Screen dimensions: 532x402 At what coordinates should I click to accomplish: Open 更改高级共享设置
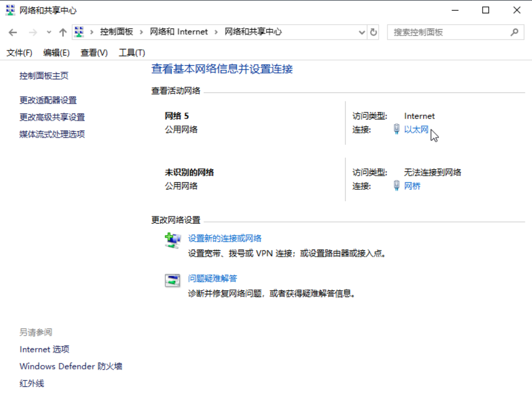[x=52, y=117]
